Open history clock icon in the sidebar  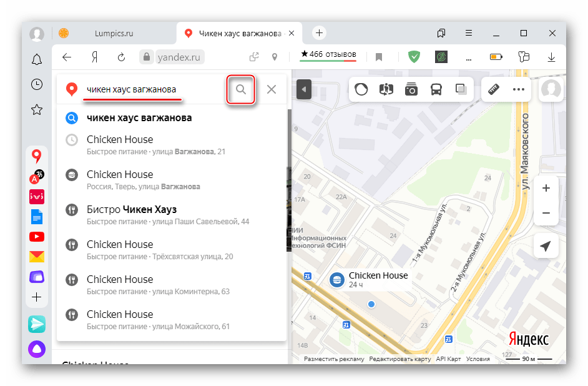tap(37, 84)
